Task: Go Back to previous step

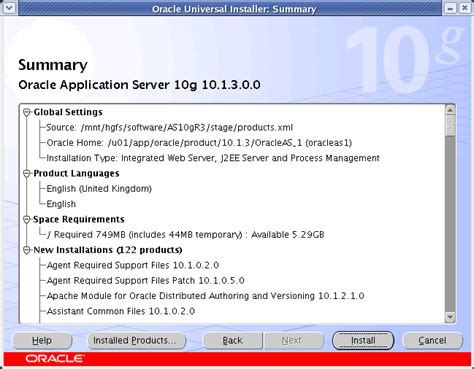Action: coord(233,341)
